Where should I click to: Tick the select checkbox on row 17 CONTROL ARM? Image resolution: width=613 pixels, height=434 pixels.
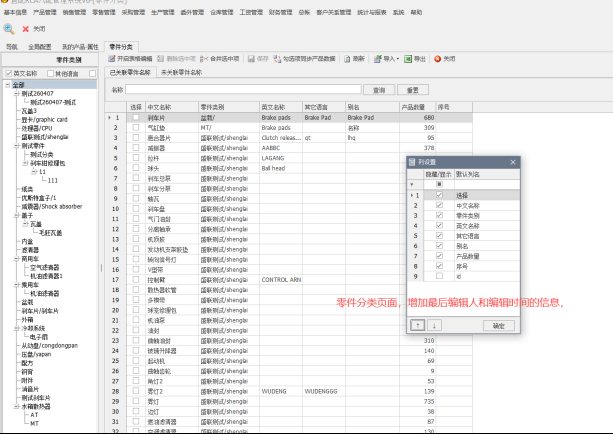click(136, 280)
